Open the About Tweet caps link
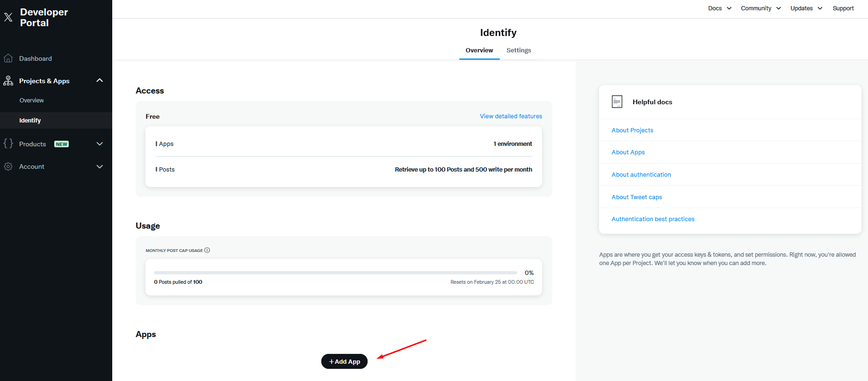The height and width of the screenshot is (381, 868). click(x=637, y=197)
